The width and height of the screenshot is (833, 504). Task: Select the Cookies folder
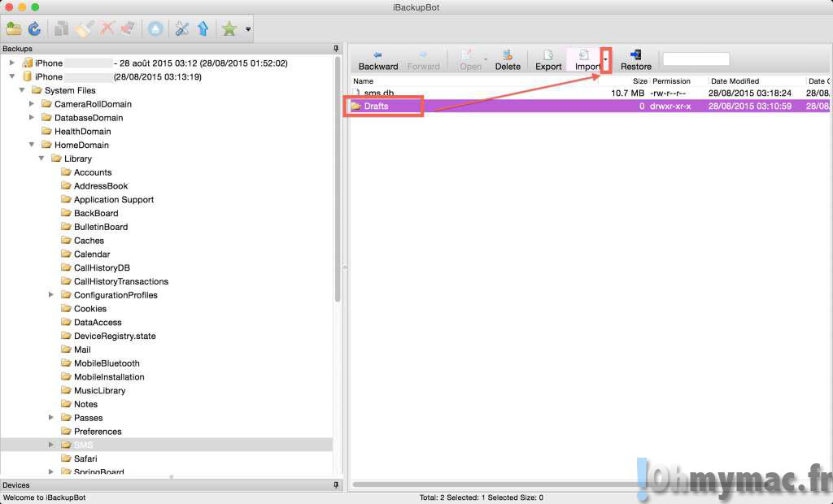(x=89, y=309)
